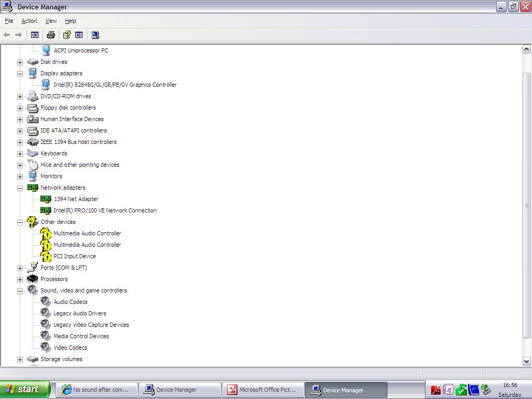Click the IEEE 1394 Bus host controllers icon
This screenshot has width=532, height=399.
click(x=33, y=142)
